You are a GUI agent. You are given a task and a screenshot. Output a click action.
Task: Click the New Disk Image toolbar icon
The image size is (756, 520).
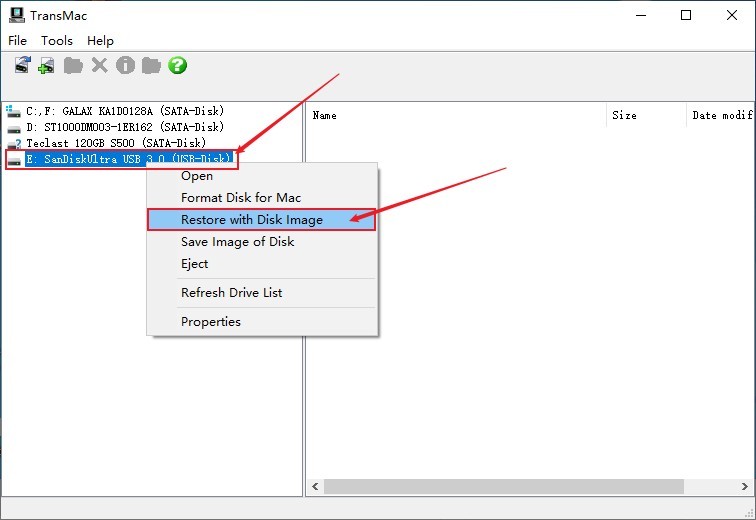click(x=47, y=65)
